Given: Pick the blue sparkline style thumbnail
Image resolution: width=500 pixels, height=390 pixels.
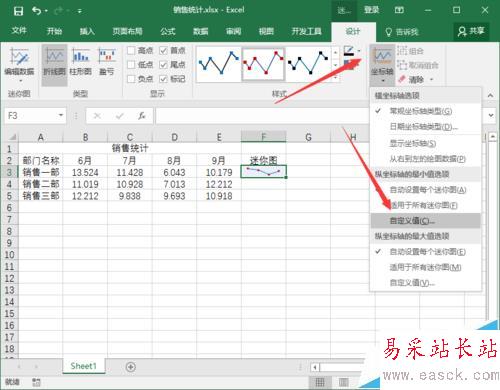Looking at the screenshot, I should pyautogui.click(x=218, y=63).
